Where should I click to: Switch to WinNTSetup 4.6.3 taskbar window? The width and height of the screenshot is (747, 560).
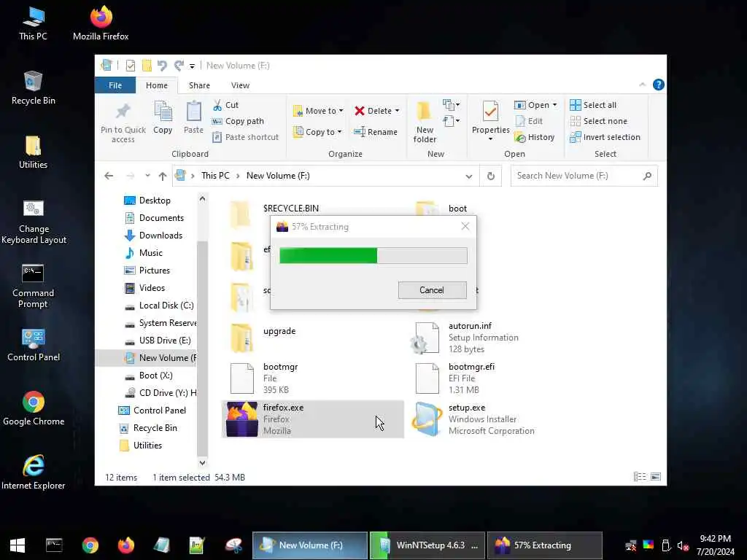click(427, 545)
